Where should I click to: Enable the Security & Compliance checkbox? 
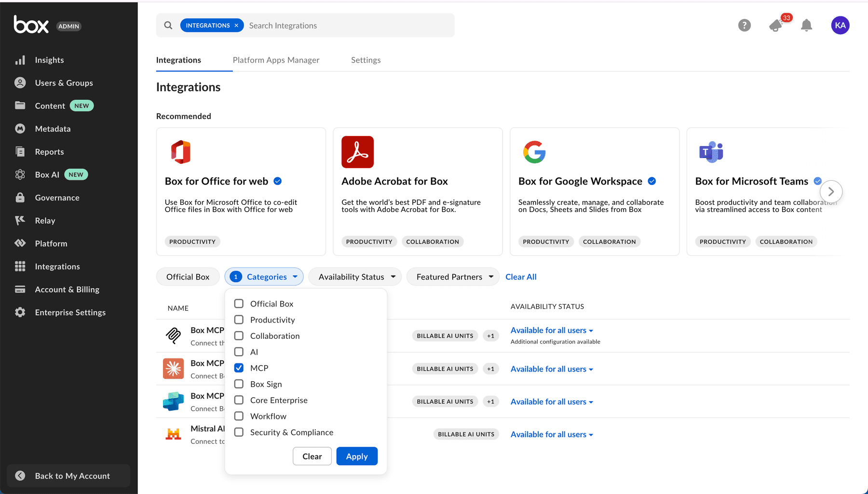[x=239, y=432]
